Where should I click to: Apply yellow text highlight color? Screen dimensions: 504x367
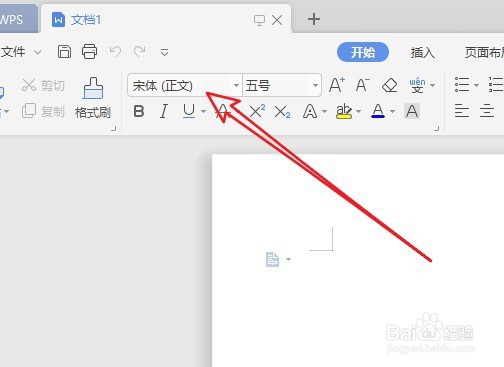pos(344,111)
